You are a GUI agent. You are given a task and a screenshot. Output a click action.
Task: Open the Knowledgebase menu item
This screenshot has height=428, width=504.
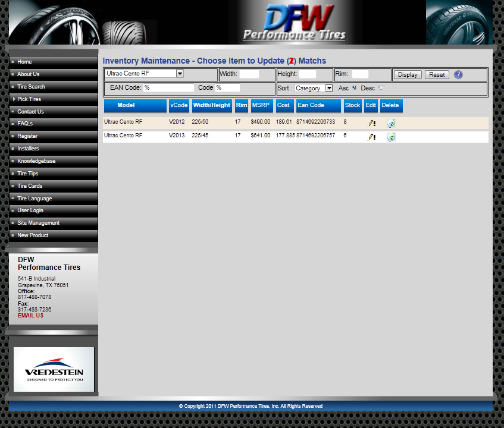54,161
